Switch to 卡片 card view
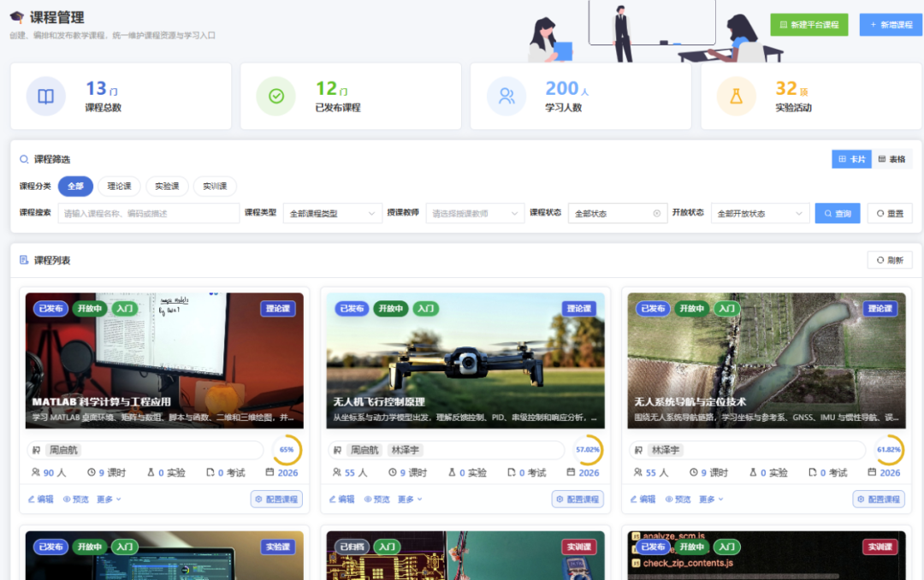The image size is (924, 580). point(851,159)
